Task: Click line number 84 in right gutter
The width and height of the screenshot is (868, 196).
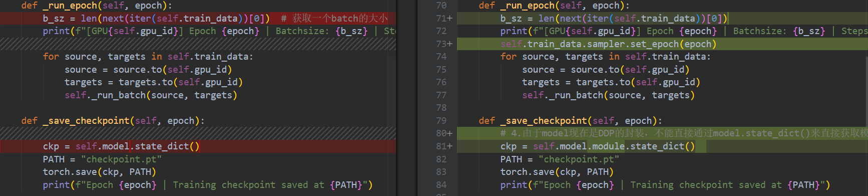Action: pyautogui.click(x=441, y=185)
